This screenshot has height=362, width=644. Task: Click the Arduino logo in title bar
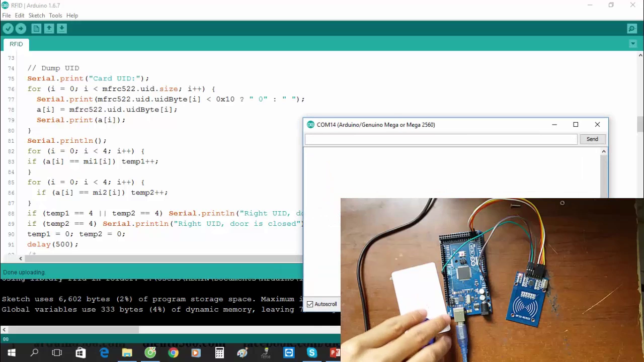click(5, 5)
